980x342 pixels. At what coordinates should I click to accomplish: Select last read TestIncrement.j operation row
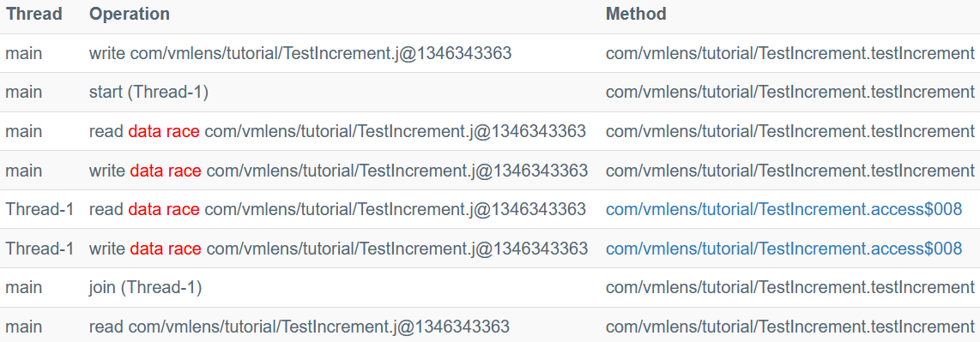click(x=490, y=325)
